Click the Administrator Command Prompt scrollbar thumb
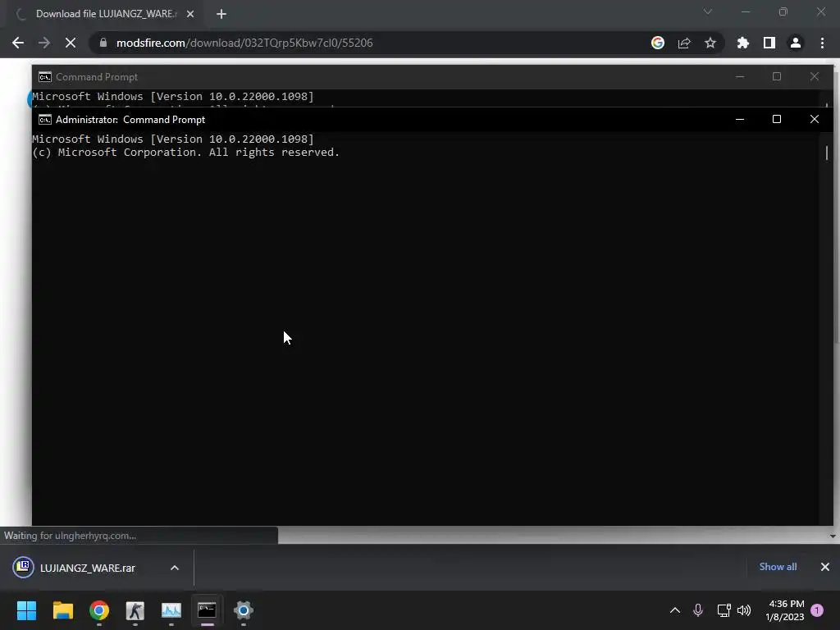Screen dimensions: 840x630 (x=827, y=153)
